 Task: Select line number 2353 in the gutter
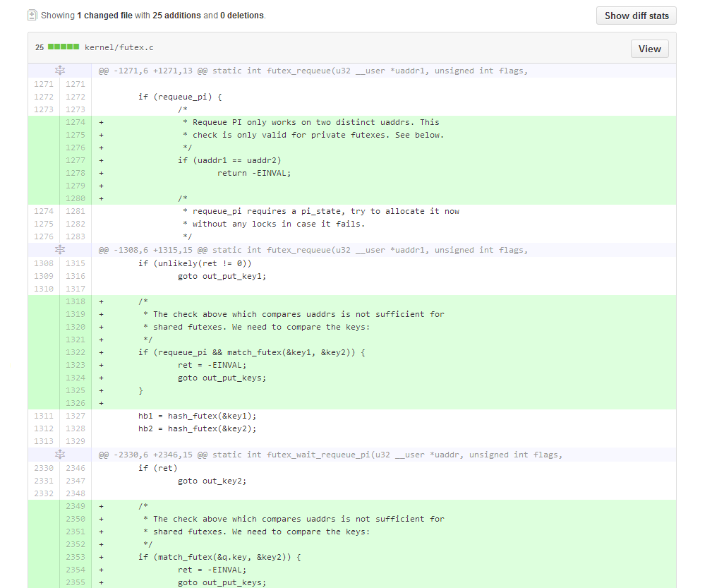tap(75, 557)
